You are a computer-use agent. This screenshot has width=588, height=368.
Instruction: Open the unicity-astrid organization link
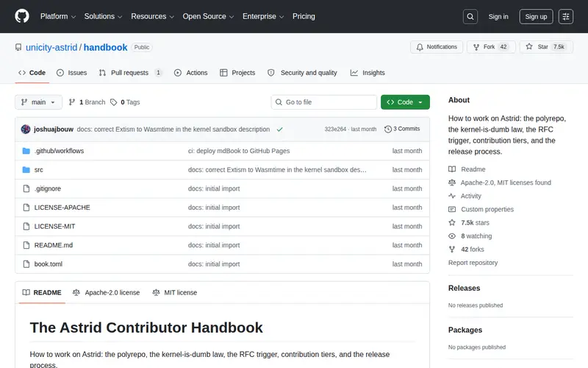tap(51, 47)
